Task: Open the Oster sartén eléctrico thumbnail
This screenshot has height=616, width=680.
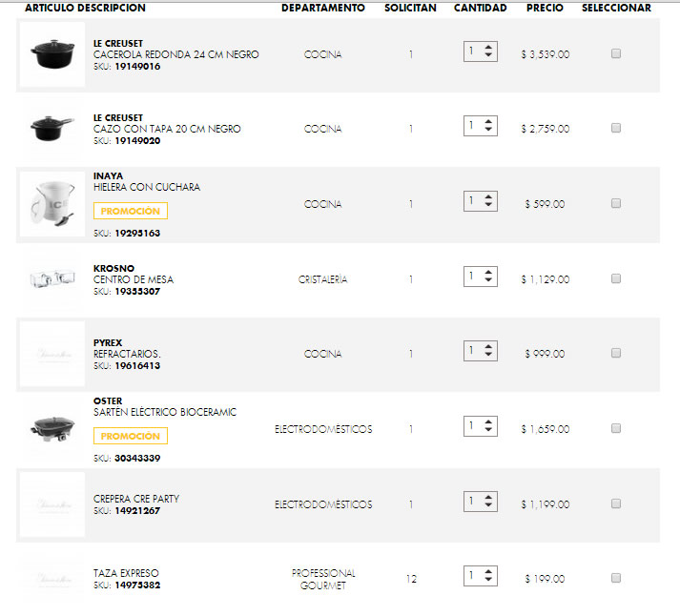Action: (x=52, y=429)
